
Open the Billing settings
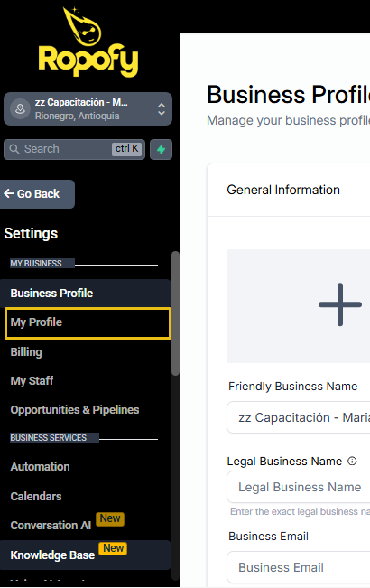pyautogui.click(x=26, y=352)
